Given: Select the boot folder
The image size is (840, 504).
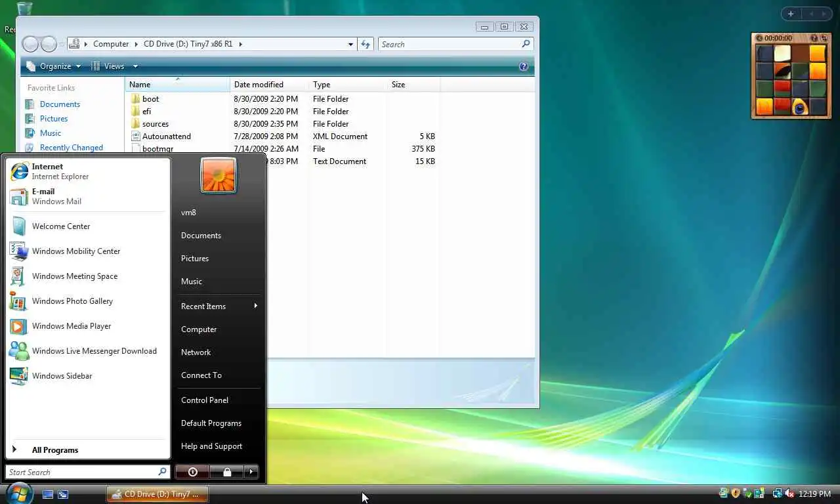Looking at the screenshot, I should click(150, 99).
